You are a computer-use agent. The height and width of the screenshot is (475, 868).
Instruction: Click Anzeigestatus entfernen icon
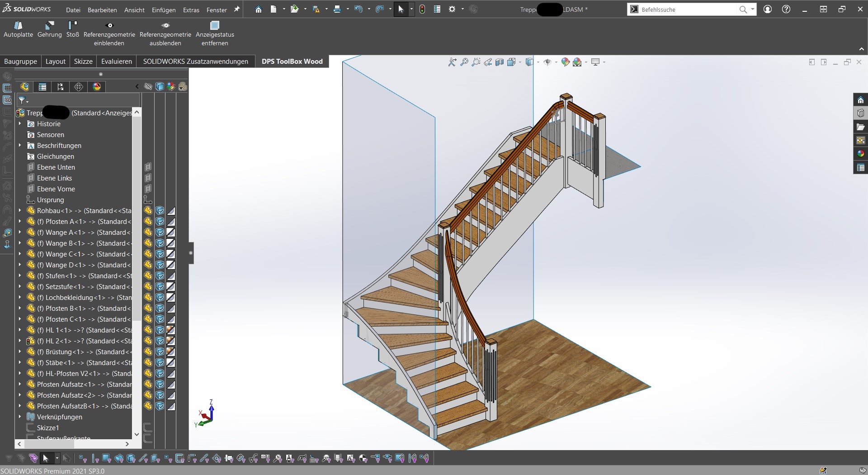tap(215, 25)
